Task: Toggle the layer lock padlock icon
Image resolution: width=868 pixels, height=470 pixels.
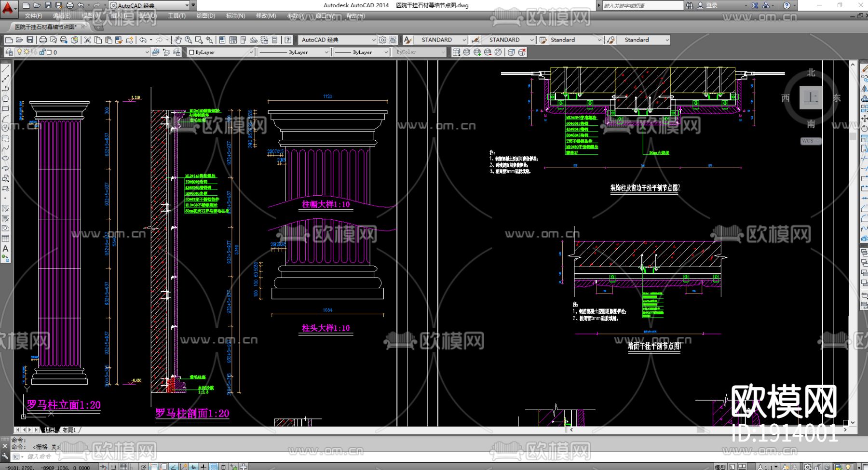Action: click(x=42, y=52)
